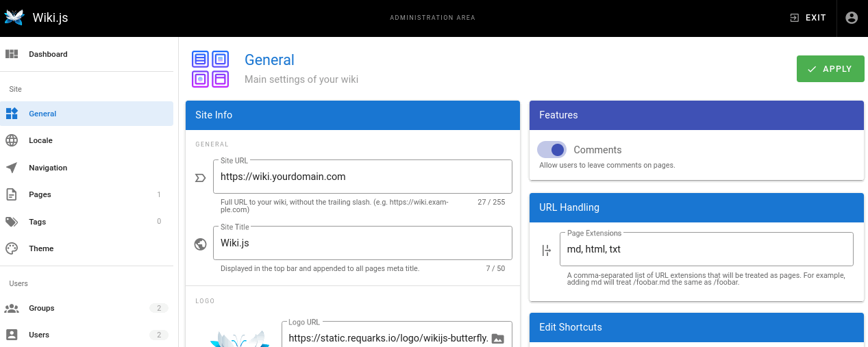Screen dimensions: 868x347
Task: Click the Site URL input field
Action: (x=362, y=177)
